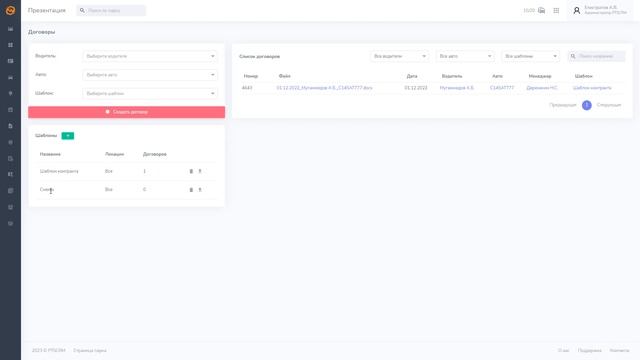
Task: Go to the Следующая page
Action: (x=609, y=105)
